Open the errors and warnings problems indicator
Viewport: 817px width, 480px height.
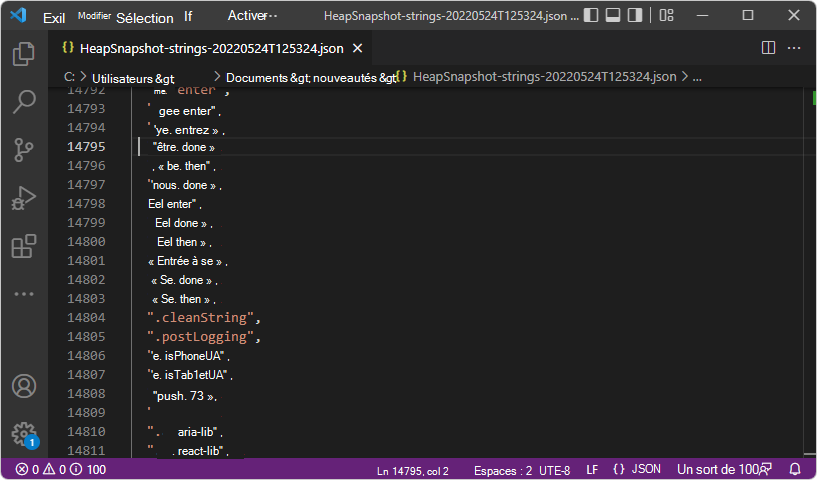41,470
